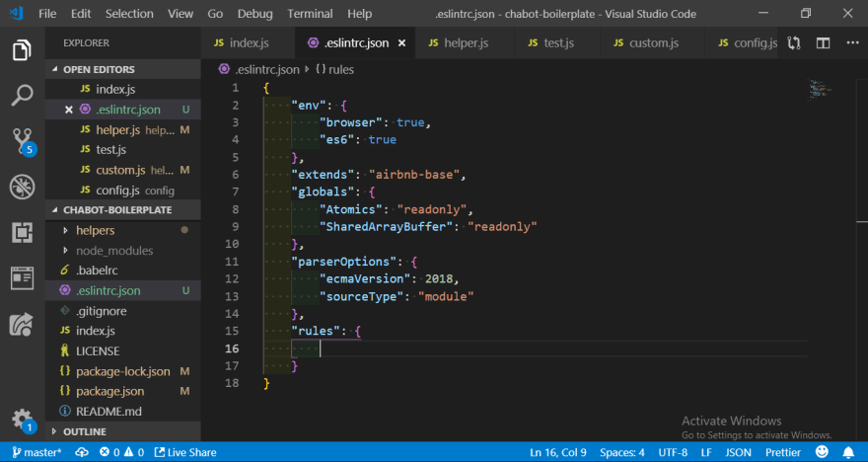Viewport: 868px width, 462px height.
Task: Open index.js in the project tree
Action: [x=123, y=331]
